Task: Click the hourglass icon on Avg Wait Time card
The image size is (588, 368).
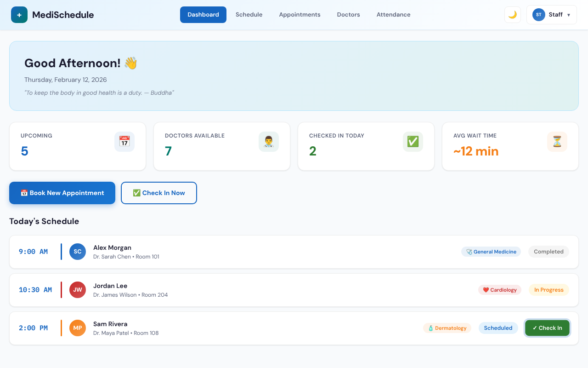Action: tap(557, 141)
